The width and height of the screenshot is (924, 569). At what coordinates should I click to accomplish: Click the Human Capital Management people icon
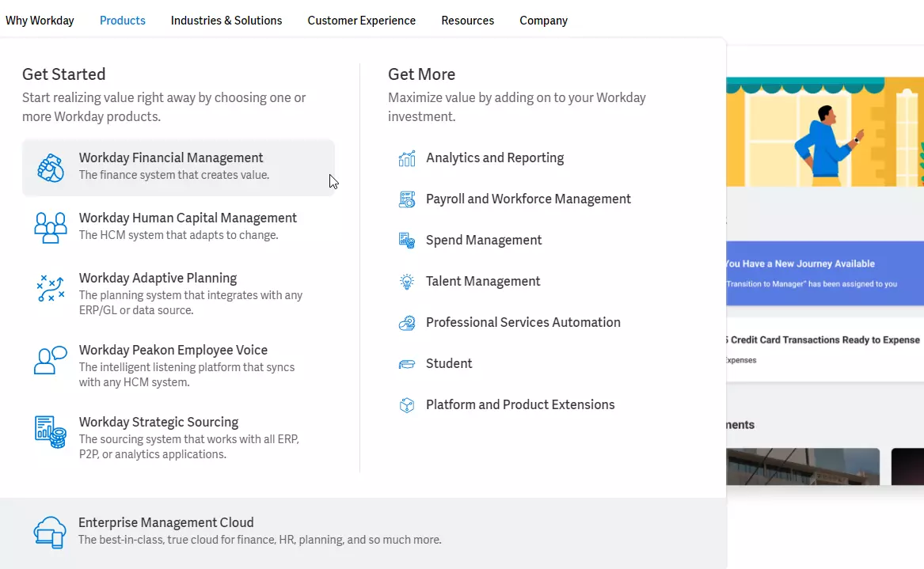pyautogui.click(x=51, y=228)
